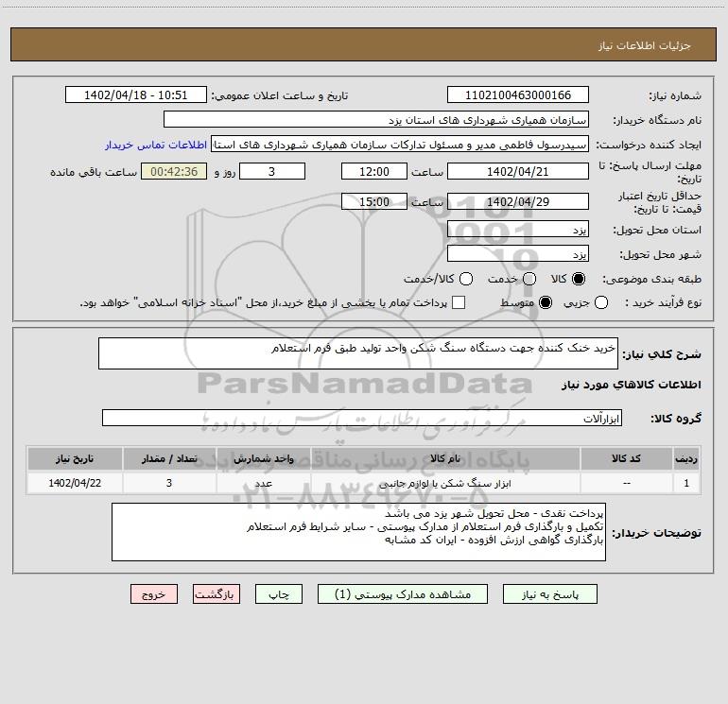Viewport: 728px width, 704px height.
Task: Click the deadline time field 12:00
Action: tap(374, 171)
